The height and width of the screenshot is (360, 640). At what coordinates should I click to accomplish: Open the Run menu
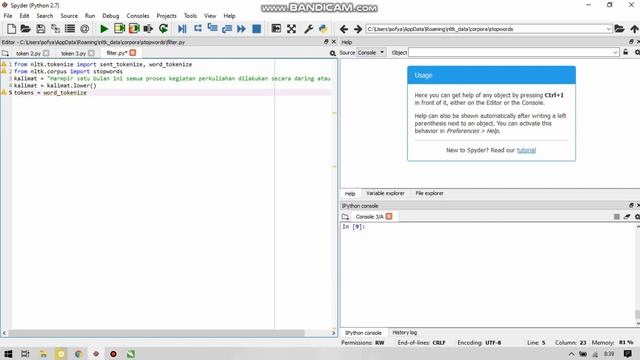pyautogui.click(x=90, y=16)
